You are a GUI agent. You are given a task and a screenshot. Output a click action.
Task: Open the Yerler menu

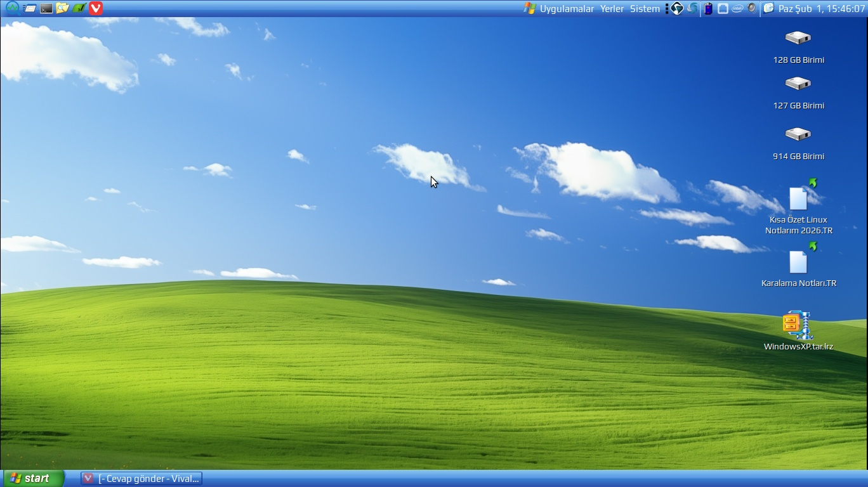coord(612,9)
